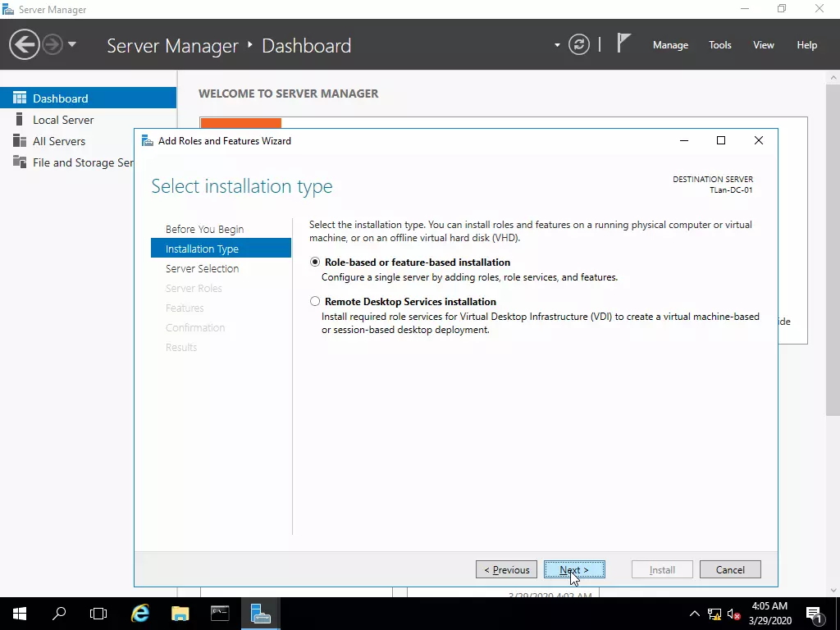840x630 pixels.
Task: Select Installation Type wizard step
Action: click(221, 249)
